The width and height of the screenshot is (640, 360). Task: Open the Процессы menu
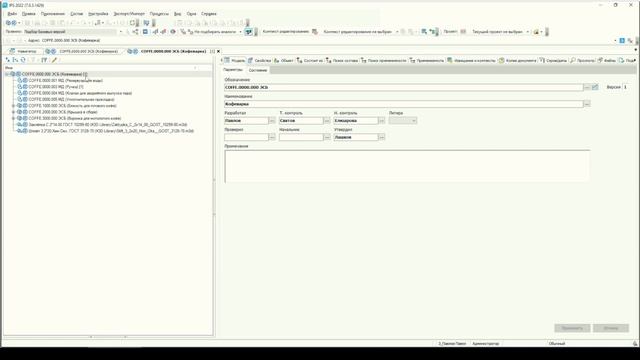(x=159, y=13)
